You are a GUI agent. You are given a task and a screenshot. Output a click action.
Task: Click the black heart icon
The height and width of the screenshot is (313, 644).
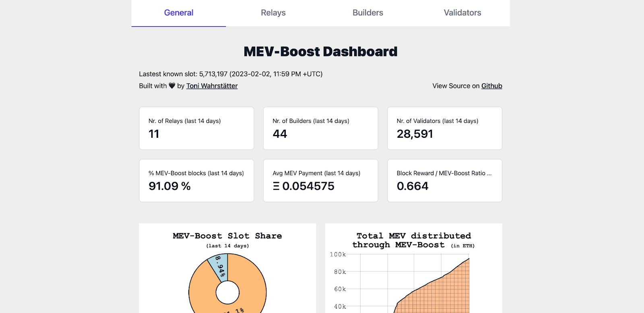coord(172,85)
